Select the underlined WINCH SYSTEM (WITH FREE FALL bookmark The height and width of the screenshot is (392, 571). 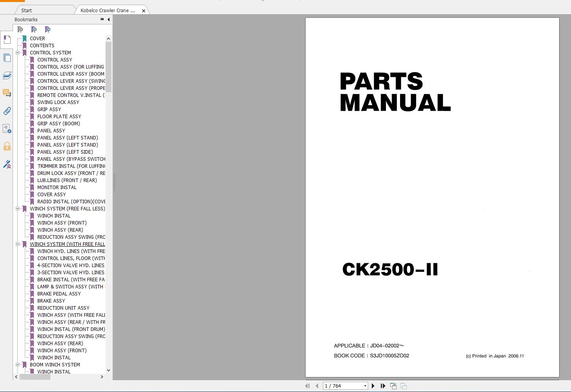point(67,244)
